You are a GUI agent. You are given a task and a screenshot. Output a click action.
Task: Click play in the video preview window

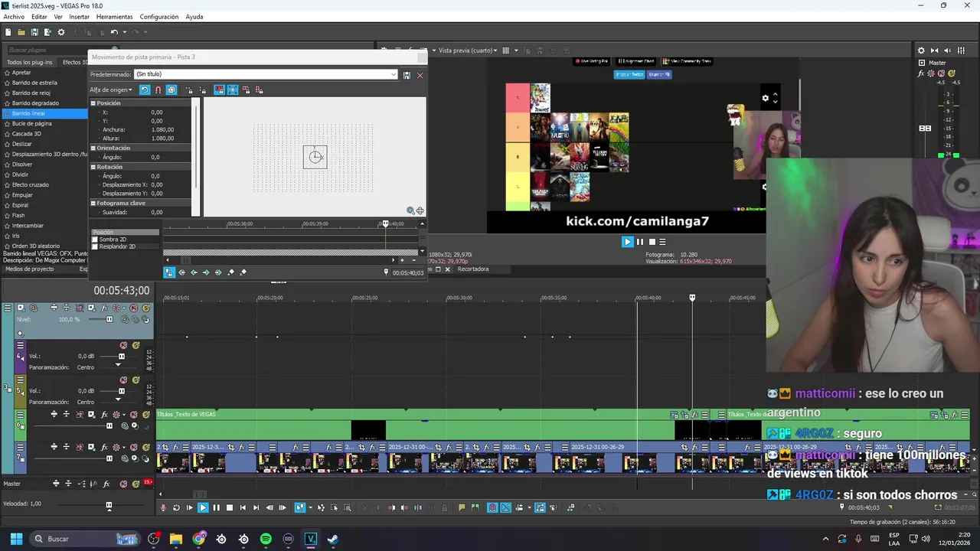tap(628, 242)
